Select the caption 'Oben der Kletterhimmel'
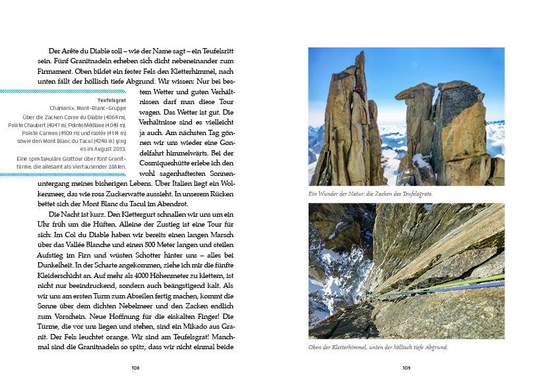Screen dimensions: 542x392 pos(377,347)
